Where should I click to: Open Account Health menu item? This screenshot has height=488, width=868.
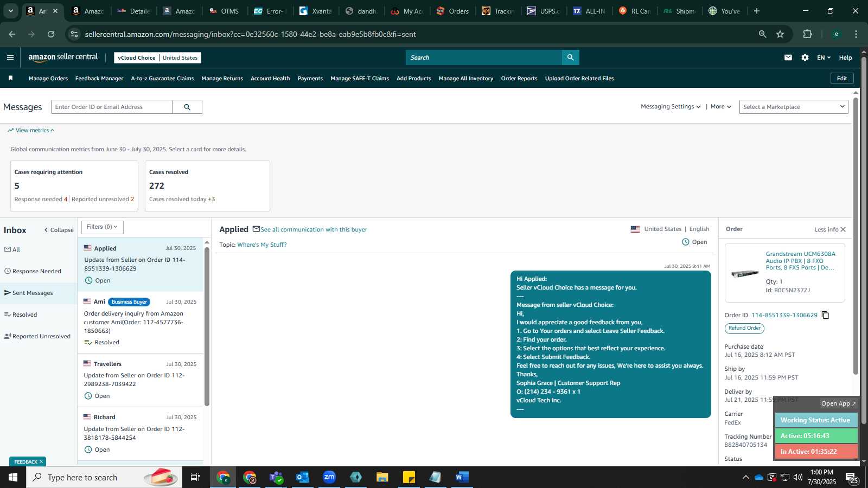pyautogui.click(x=270, y=79)
